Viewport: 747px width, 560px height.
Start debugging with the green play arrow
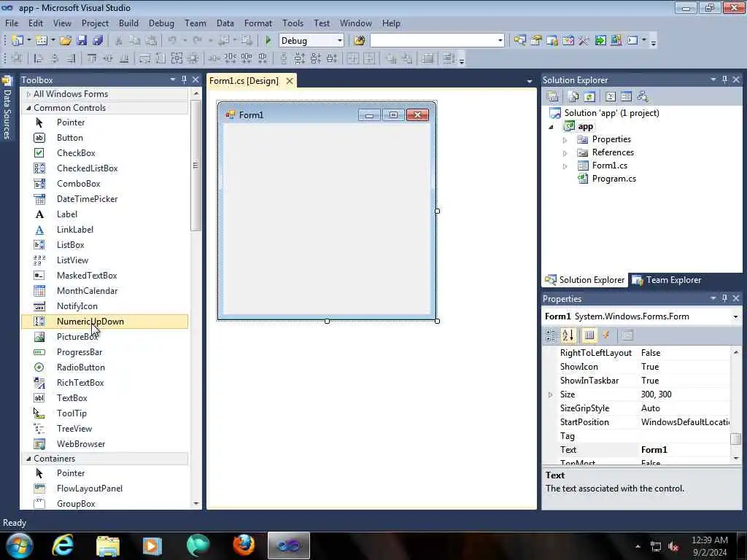tap(268, 41)
